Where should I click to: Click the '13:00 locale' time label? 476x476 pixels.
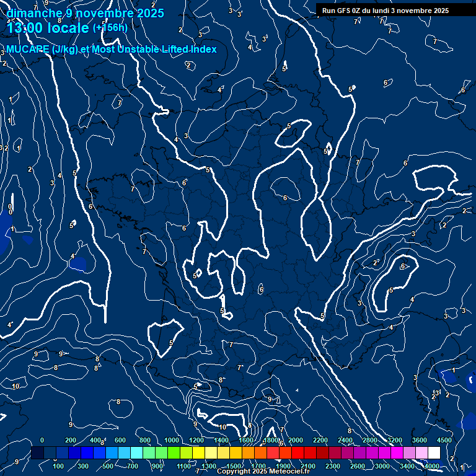click(48, 28)
